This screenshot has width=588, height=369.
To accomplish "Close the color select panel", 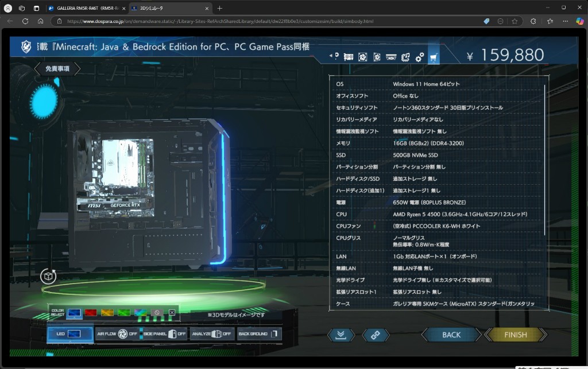I will point(172,312).
